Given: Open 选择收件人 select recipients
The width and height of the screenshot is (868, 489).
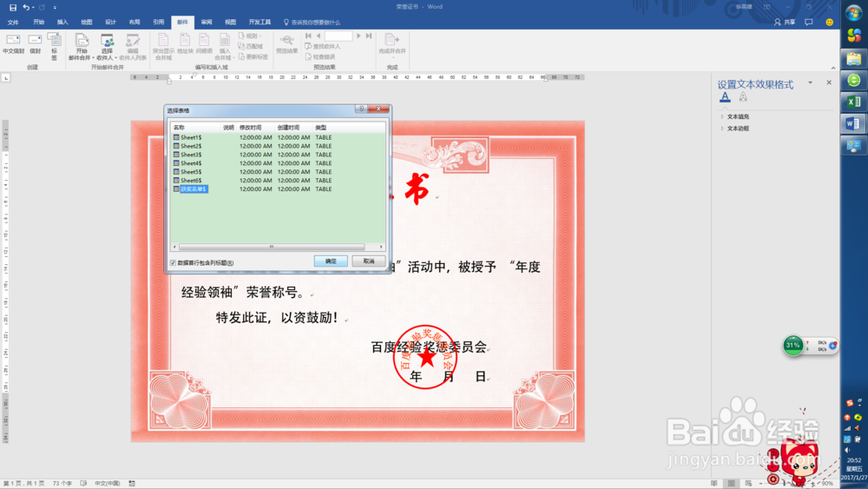Looking at the screenshot, I should pyautogui.click(x=106, y=47).
